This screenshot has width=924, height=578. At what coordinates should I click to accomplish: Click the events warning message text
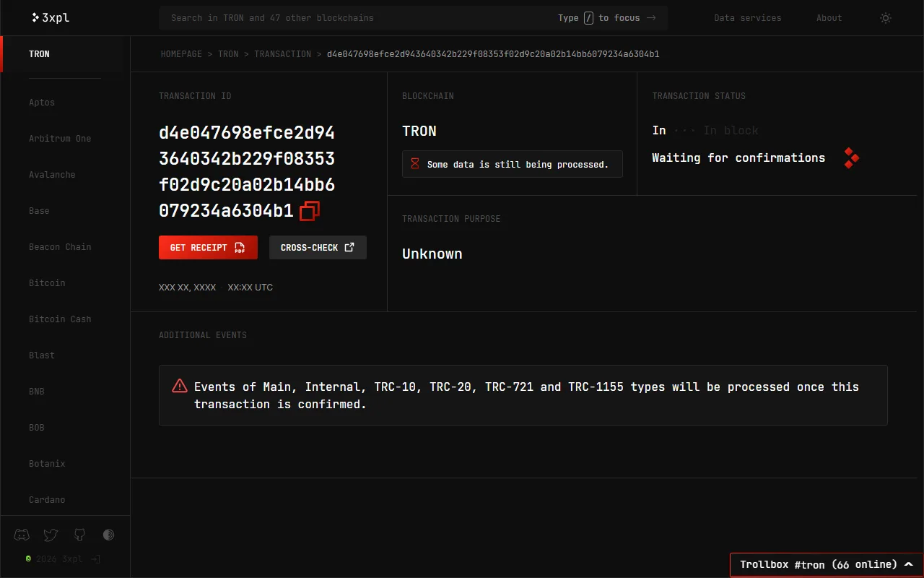526,395
